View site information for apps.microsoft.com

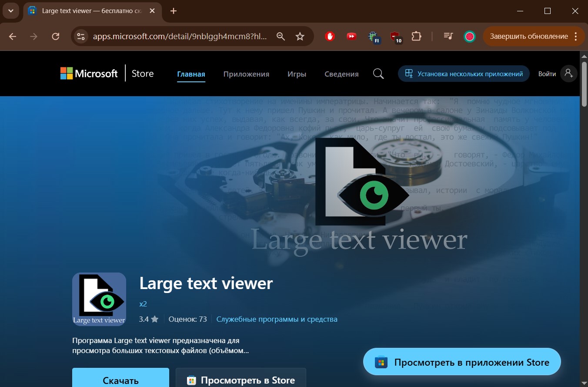pyautogui.click(x=80, y=37)
